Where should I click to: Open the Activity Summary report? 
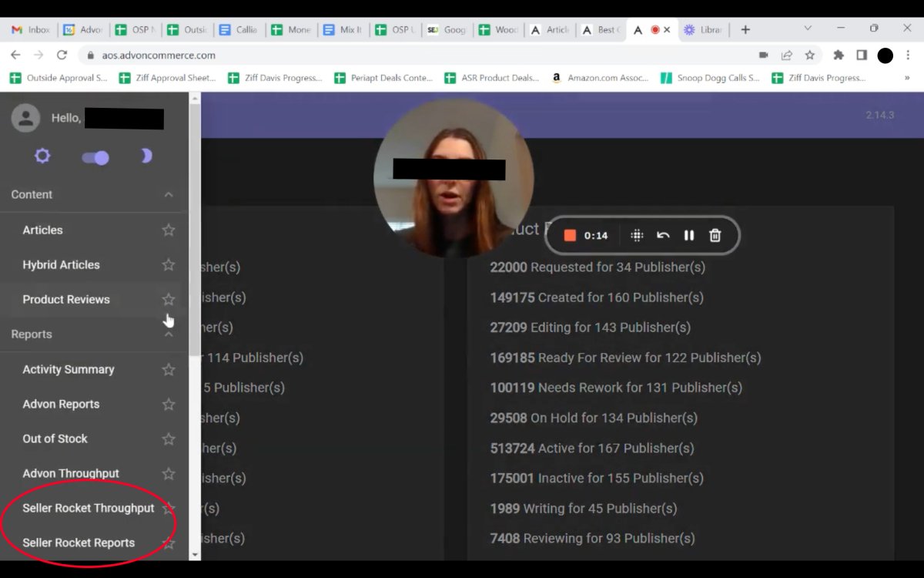pos(69,369)
